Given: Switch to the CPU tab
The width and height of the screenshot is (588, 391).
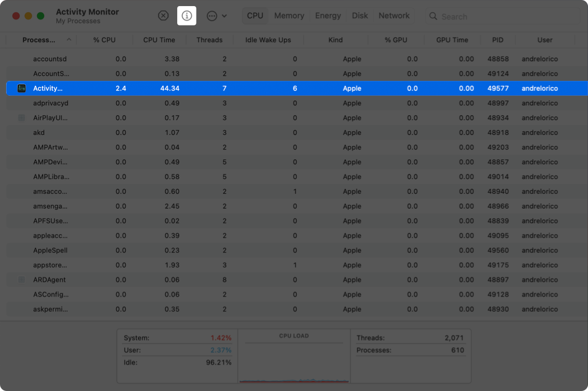Looking at the screenshot, I should [255, 16].
